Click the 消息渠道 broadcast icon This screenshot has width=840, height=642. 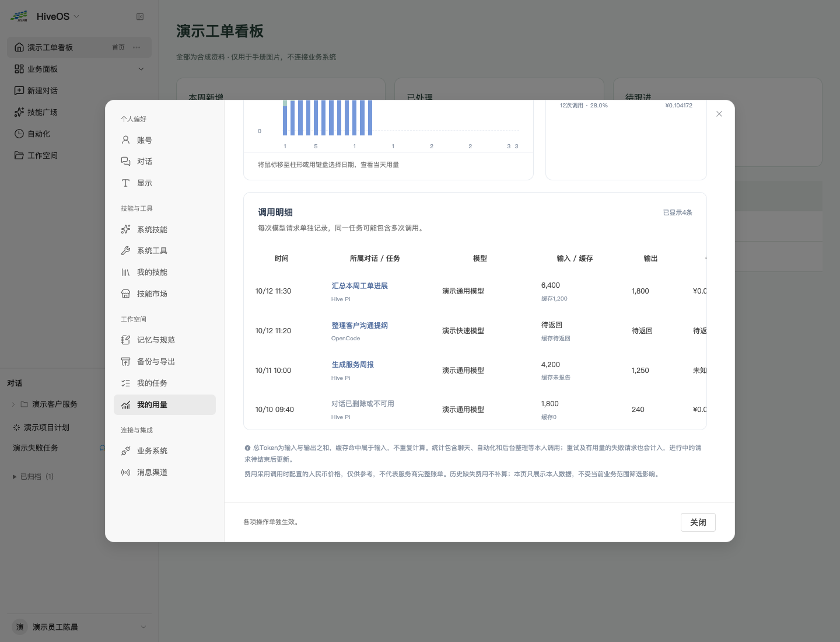coord(125,473)
